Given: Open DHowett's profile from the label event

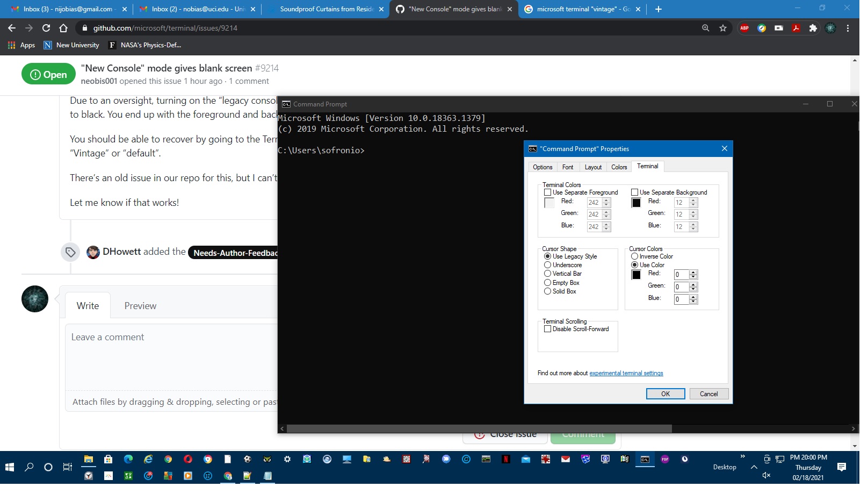Looking at the screenshot, I should click(121, 252).
